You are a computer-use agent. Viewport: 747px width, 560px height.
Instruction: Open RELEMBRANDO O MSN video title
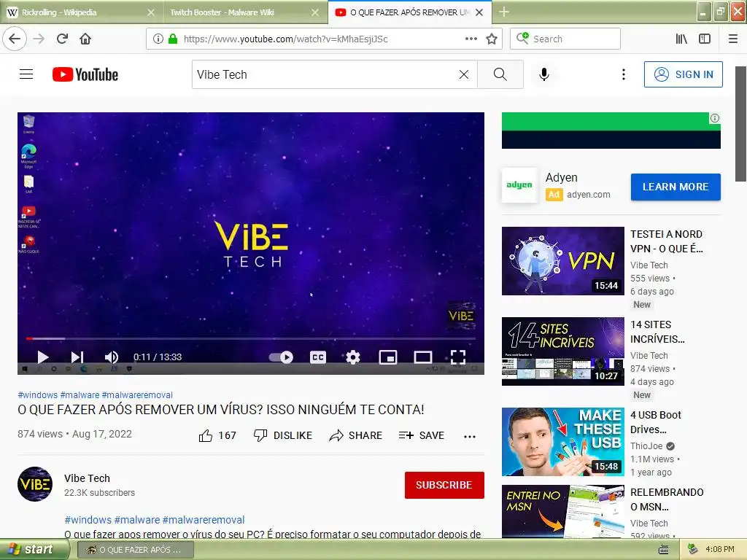click(x=667, y=499)
